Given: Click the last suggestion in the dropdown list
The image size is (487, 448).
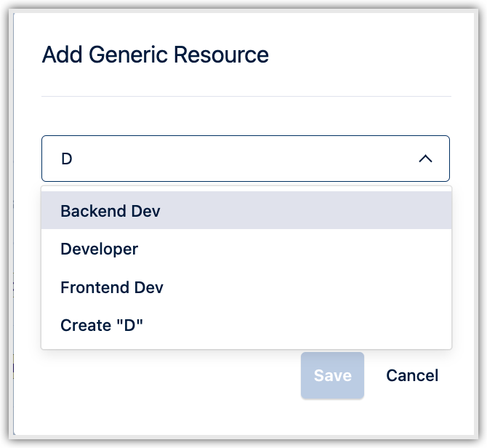Looking at the screenshot, I should coord(102,325).
